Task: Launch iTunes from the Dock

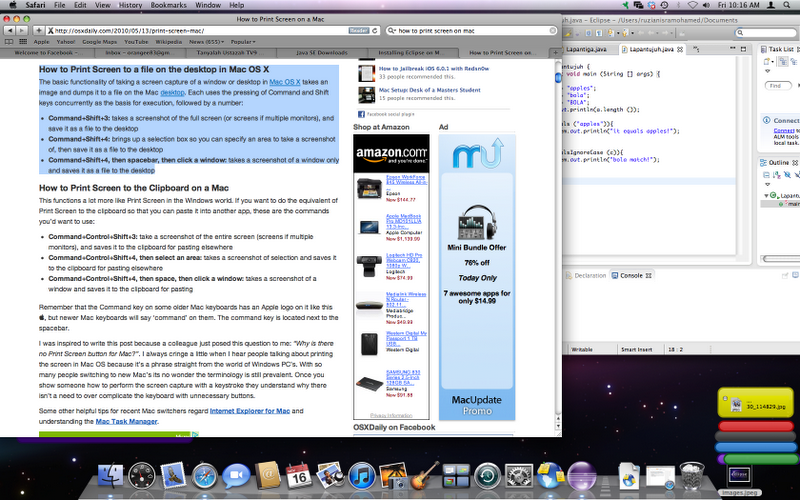Action: click(362, 477)
